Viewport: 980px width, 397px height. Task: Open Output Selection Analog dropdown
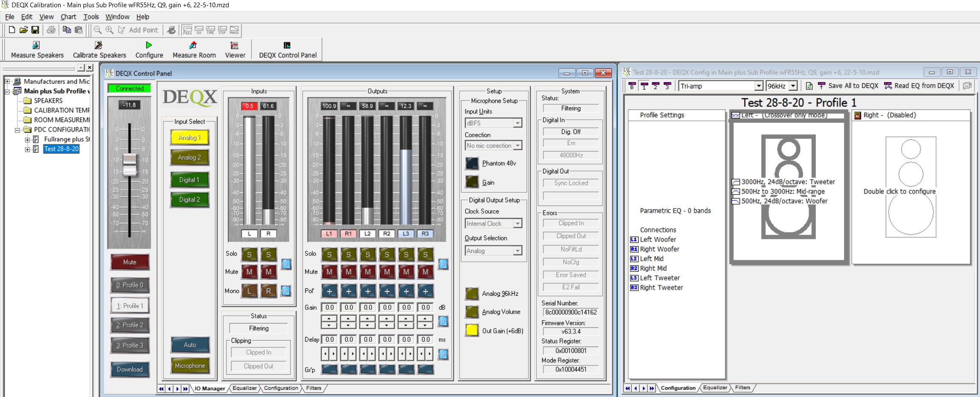point(517,251)
